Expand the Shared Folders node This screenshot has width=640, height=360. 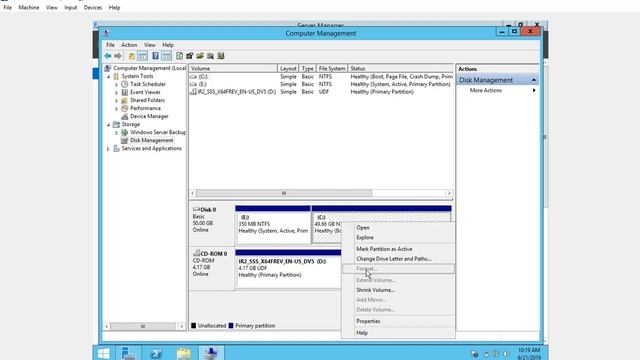point(117,100)
